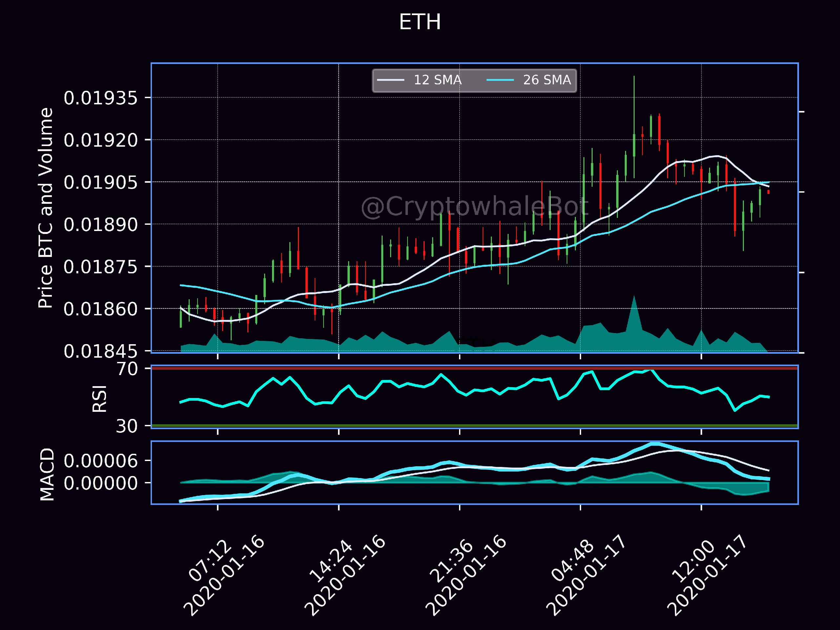
Task: Click the 21:36 2020-01-16 time label
Action: coord(466,575)
